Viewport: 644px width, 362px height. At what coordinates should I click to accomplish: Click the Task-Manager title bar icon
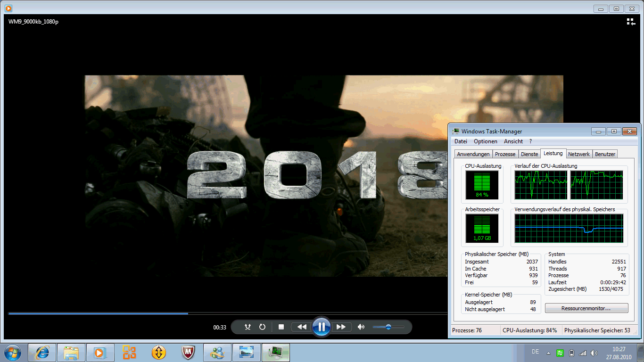pos(456,131)
